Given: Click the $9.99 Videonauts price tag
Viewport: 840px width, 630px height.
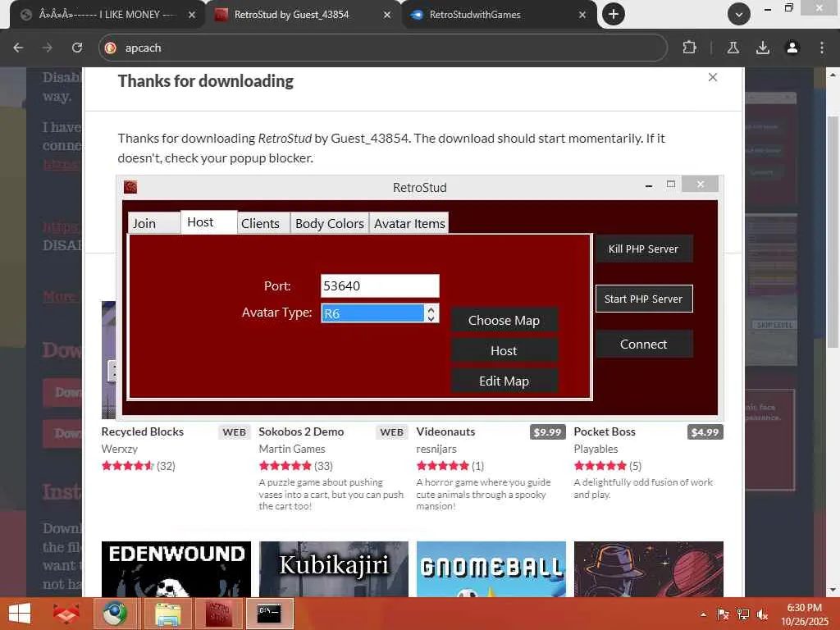Looking at the screenshot, I should (547, 432).
